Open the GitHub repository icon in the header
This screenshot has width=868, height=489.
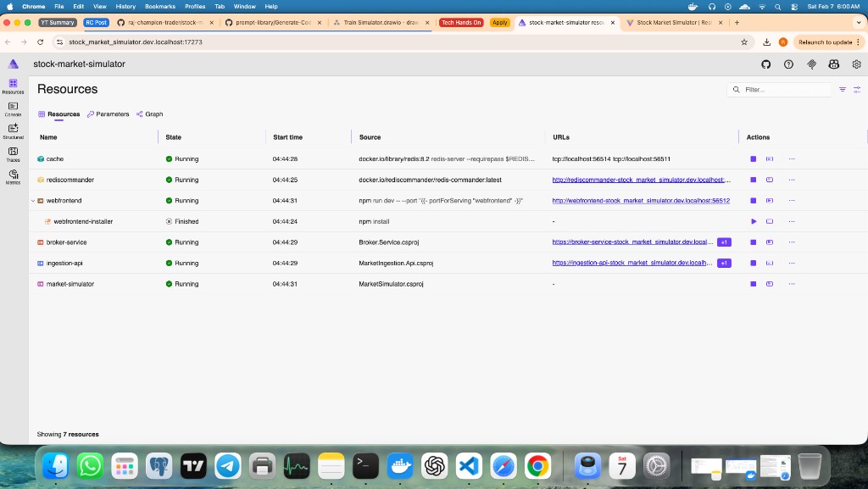click(765, 64)
